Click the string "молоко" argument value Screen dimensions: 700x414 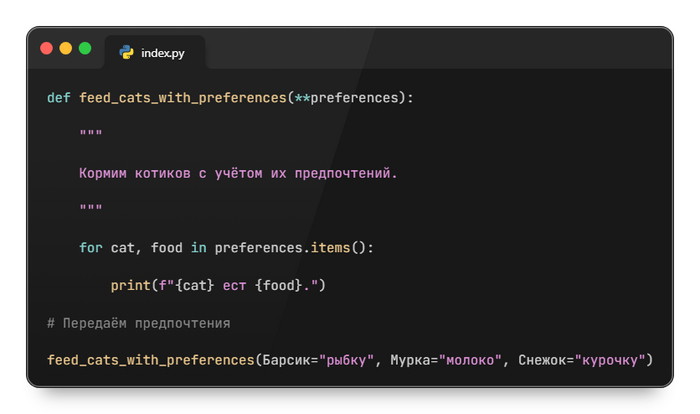pos(468,360)
